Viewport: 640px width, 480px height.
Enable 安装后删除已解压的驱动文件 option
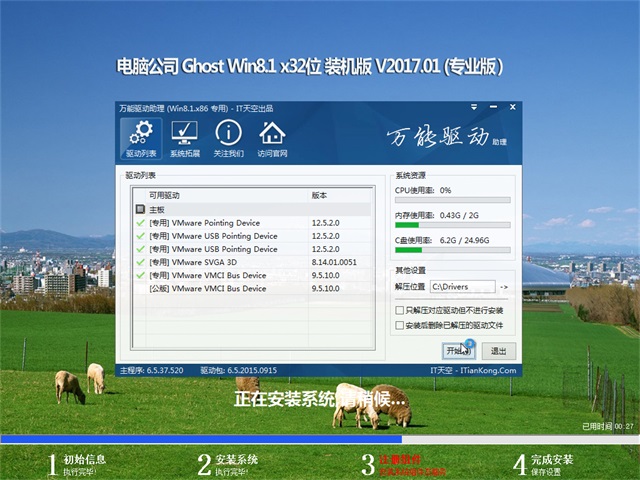pyautogui.click(x=400, y=325)
